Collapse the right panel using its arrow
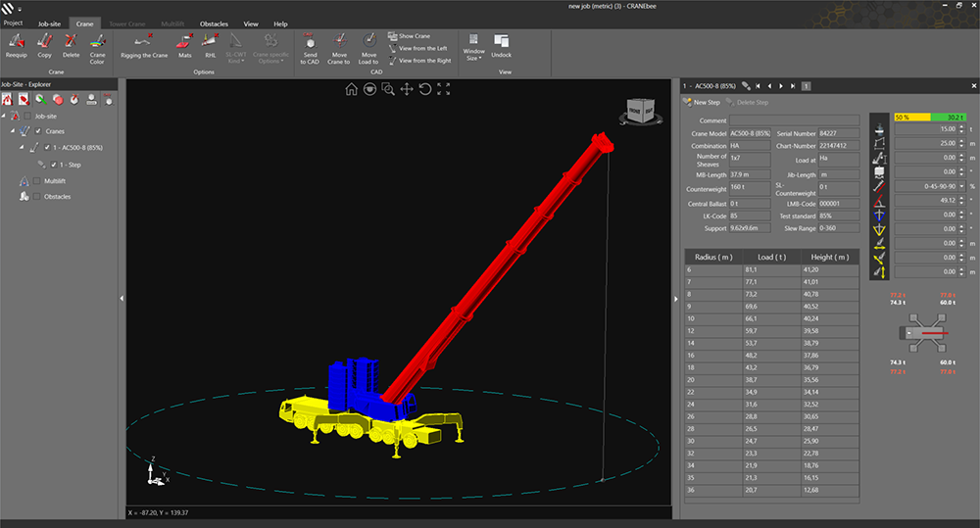The width and height of the screenshot is (980, 528). [x=675, y=299]
